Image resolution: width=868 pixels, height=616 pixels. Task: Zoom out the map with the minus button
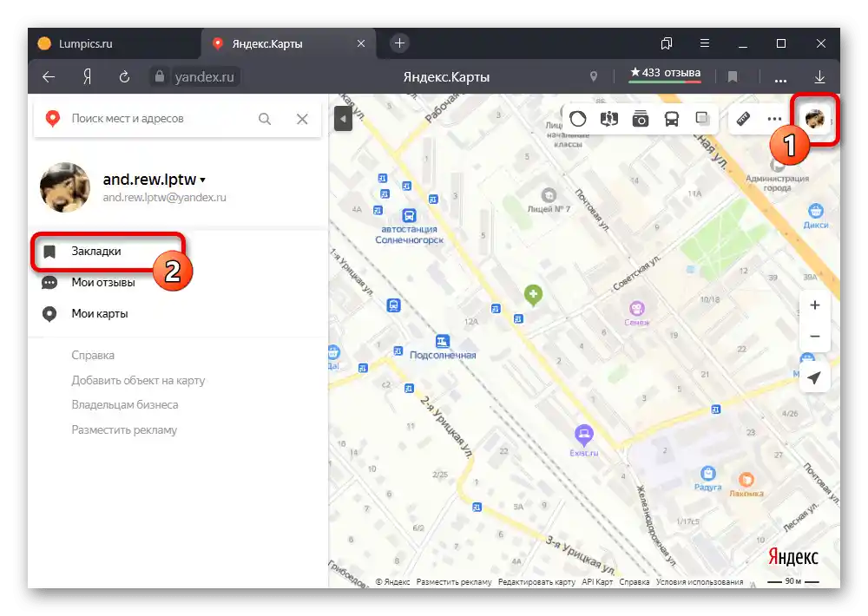pyautogui.click(x=814, y=336)
